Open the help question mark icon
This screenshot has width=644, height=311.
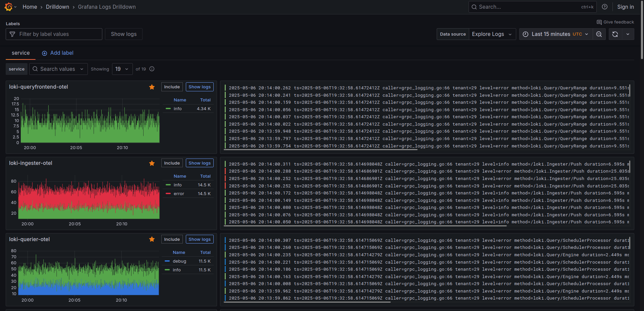[604, 7]
